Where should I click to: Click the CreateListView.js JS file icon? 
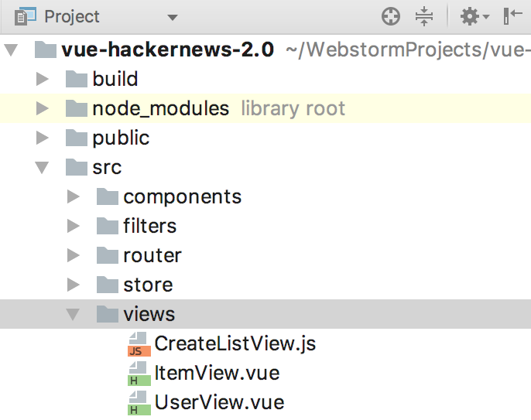tap(139, 344)
